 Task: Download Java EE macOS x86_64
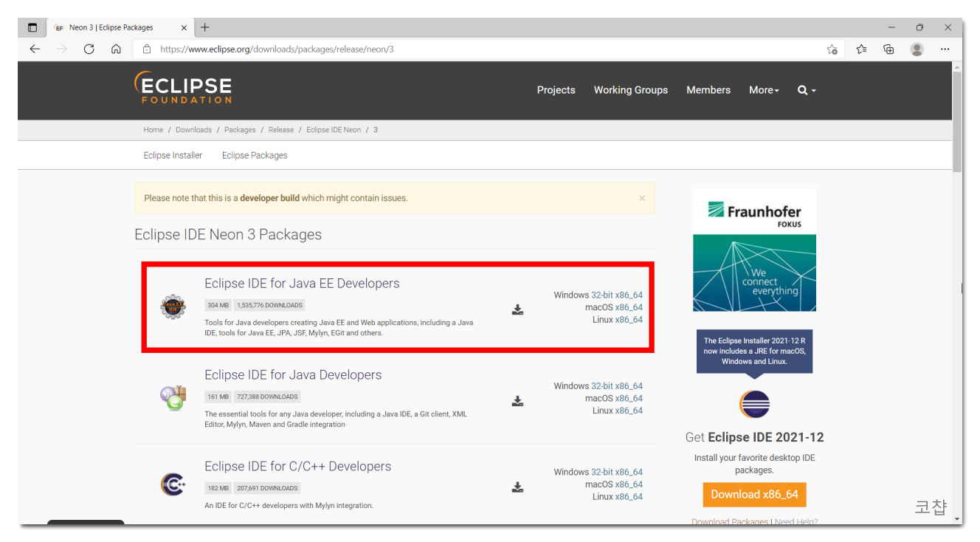coord(629,307)
